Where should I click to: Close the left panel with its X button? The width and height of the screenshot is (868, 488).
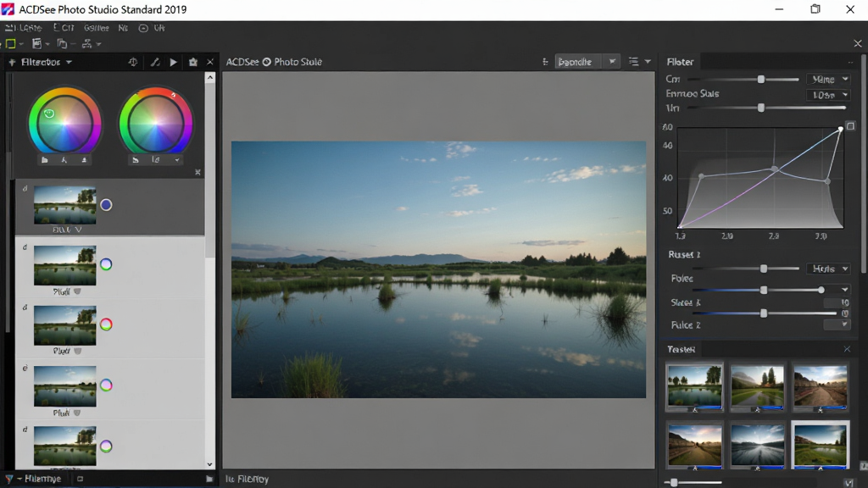[210, 62]
